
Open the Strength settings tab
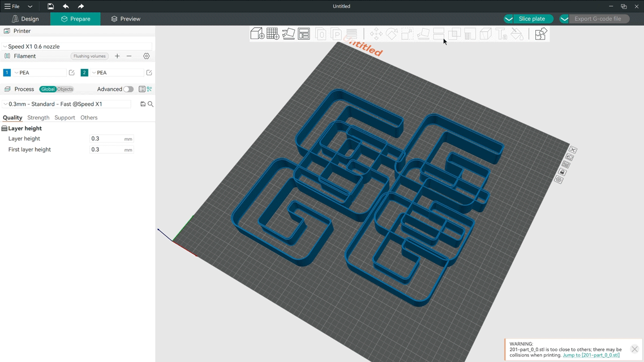click(38, 118)
